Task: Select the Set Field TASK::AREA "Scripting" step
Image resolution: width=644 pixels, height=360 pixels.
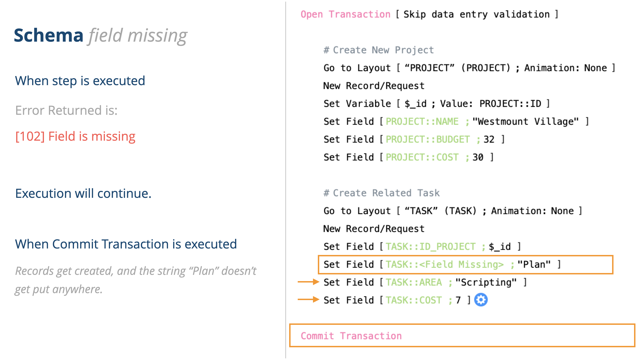Action: [x=425, y=282]
